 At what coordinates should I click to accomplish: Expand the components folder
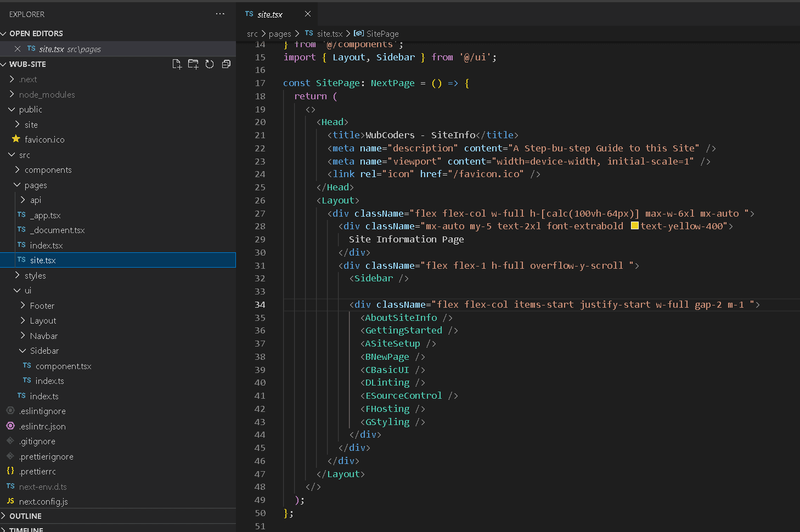click(48, 170)
